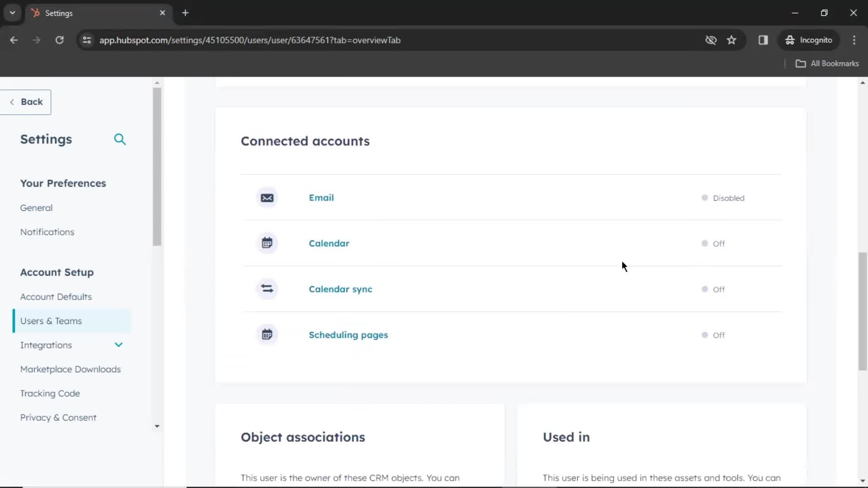Click the Notifications settings item
This screenshot has height=488, width=868.
(47, 232)
